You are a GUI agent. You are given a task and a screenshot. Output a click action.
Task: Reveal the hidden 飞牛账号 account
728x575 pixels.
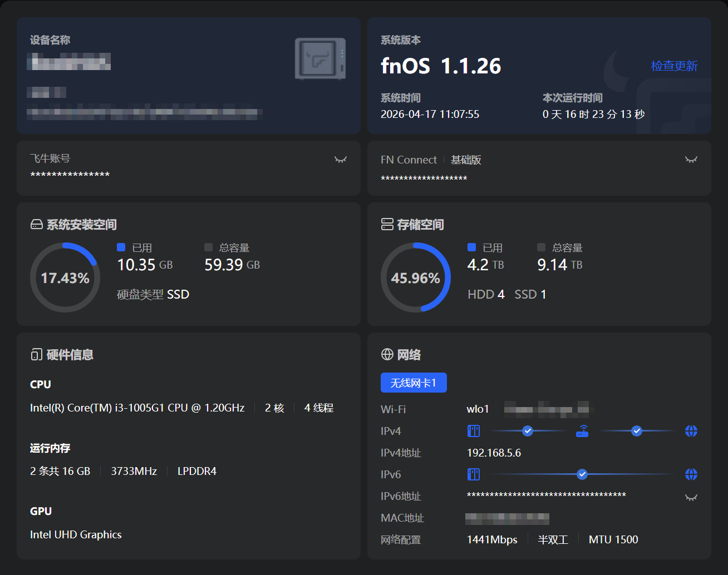(341, 160)
